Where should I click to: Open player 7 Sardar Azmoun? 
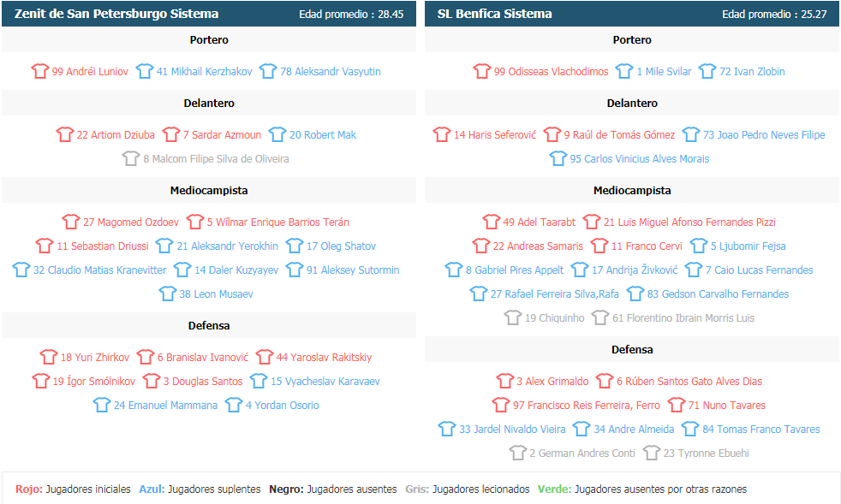[x=222, y=134]
